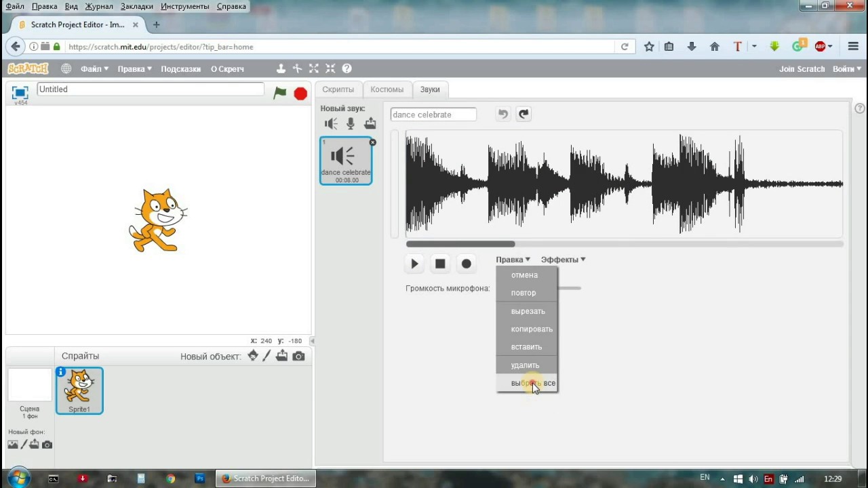The height and width of the screenshot is (488, 868).
Task: Collapse the stage with small arrow
Action: (x=313, y=341)
